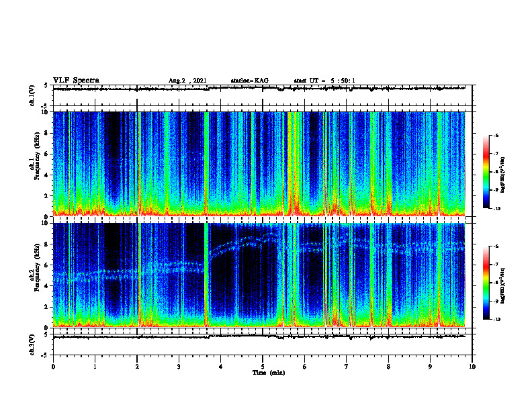Screen dimensions: 532x411
Task: Click the "10" tick on the time axis
Action: (472, 367)
